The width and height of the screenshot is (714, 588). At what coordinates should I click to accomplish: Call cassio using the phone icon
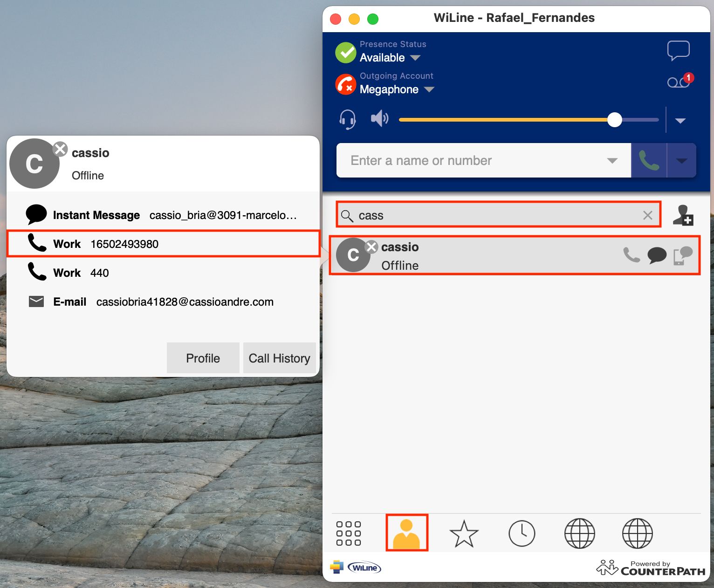(632, 255)
